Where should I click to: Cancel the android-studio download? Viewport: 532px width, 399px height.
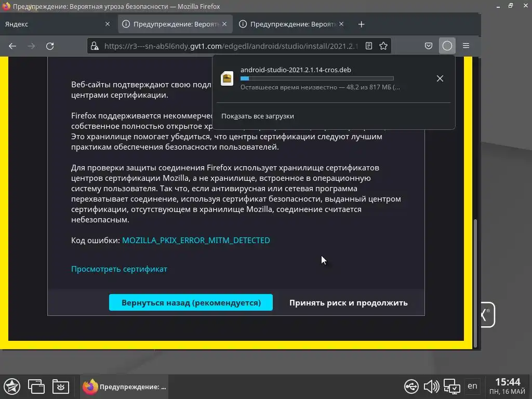440,79
